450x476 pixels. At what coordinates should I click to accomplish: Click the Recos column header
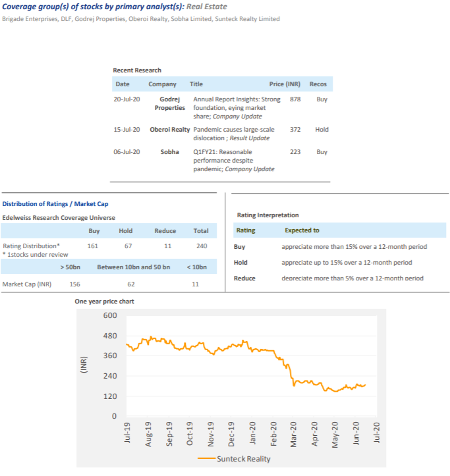[318, 84]
